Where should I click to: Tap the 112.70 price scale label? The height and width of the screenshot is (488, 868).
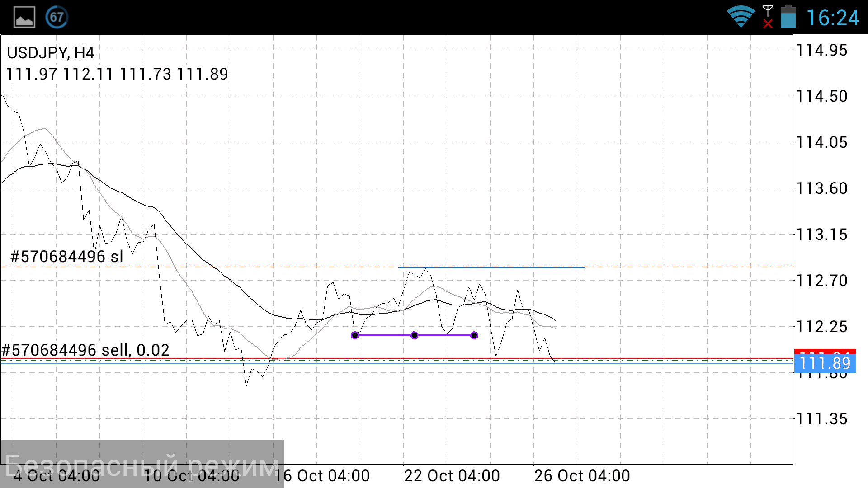coord(822,281)
